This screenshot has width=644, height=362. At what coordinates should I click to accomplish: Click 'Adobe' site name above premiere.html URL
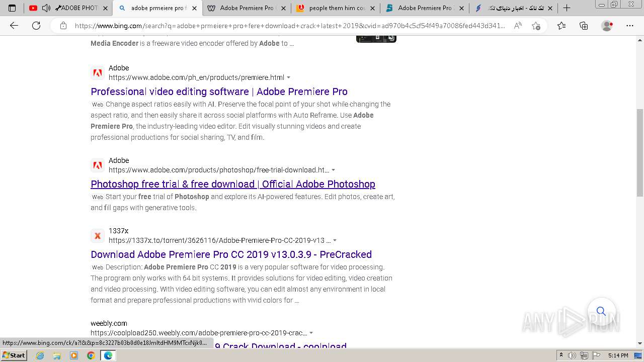119,68
